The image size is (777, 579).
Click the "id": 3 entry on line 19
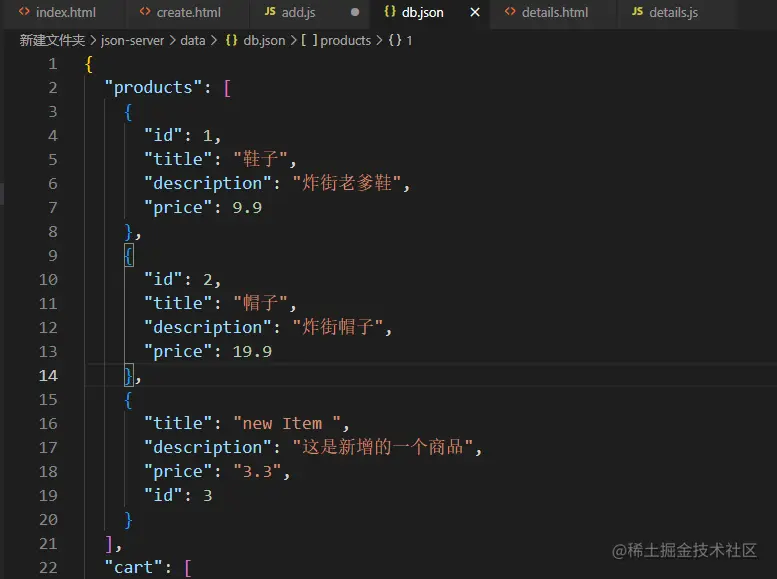pyautogui.click(x=178, y=495)
